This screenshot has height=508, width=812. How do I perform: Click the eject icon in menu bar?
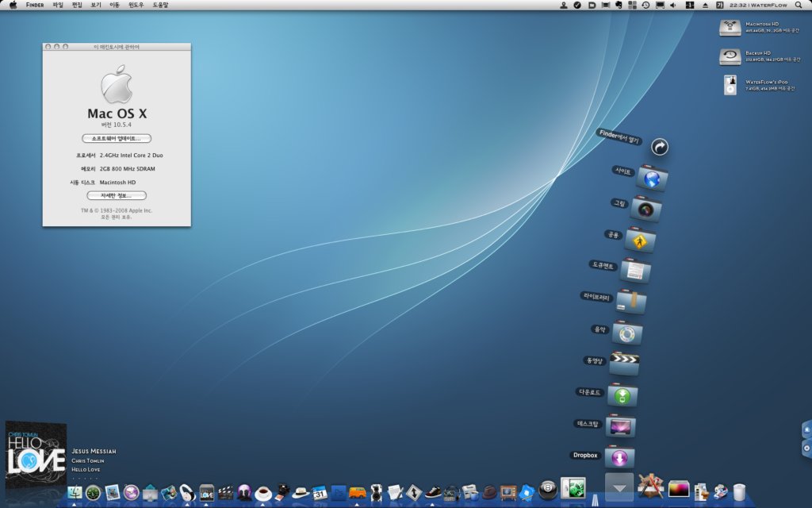tap(705, 6)
